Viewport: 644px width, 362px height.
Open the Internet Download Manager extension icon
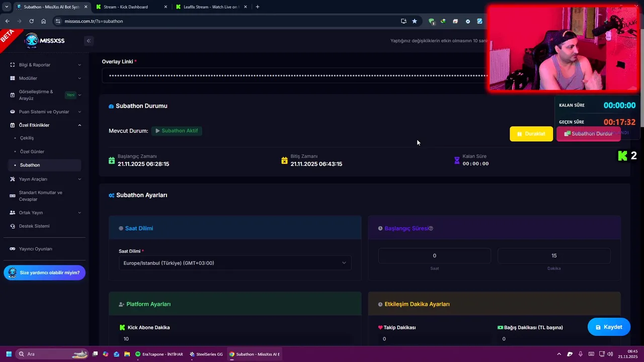point(443,21)
